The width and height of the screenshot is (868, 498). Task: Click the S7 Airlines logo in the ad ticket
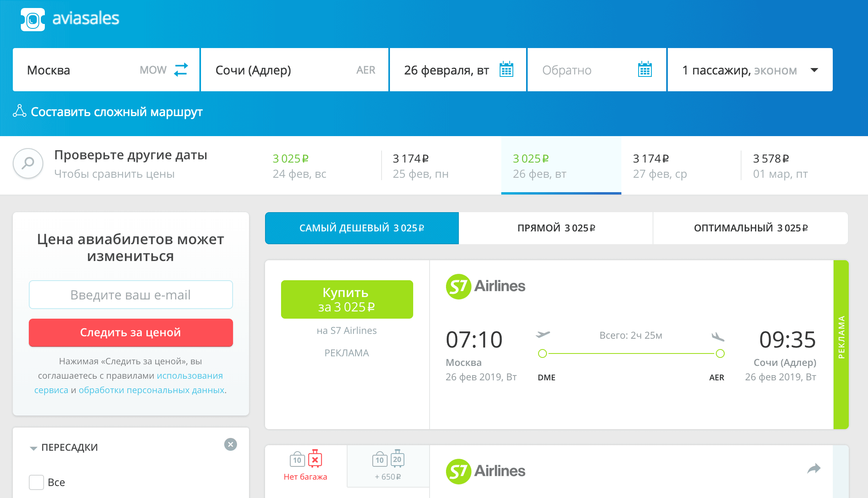486,286
